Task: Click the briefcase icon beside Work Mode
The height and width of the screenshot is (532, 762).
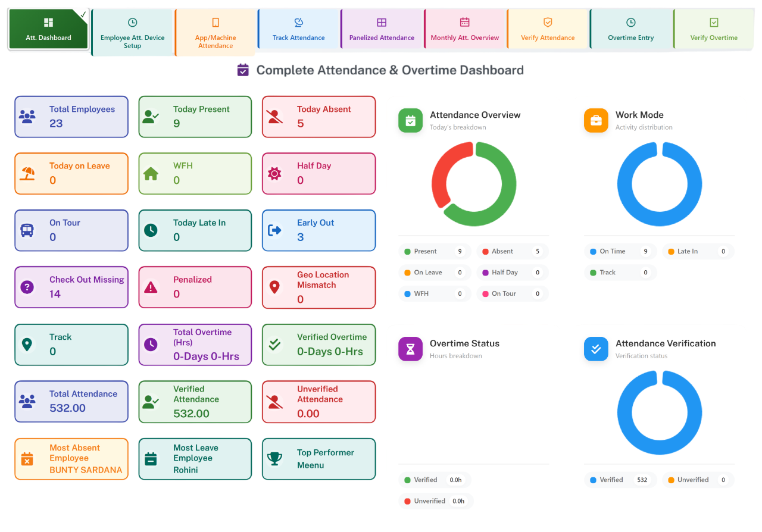Action: [x=596, y=121]
